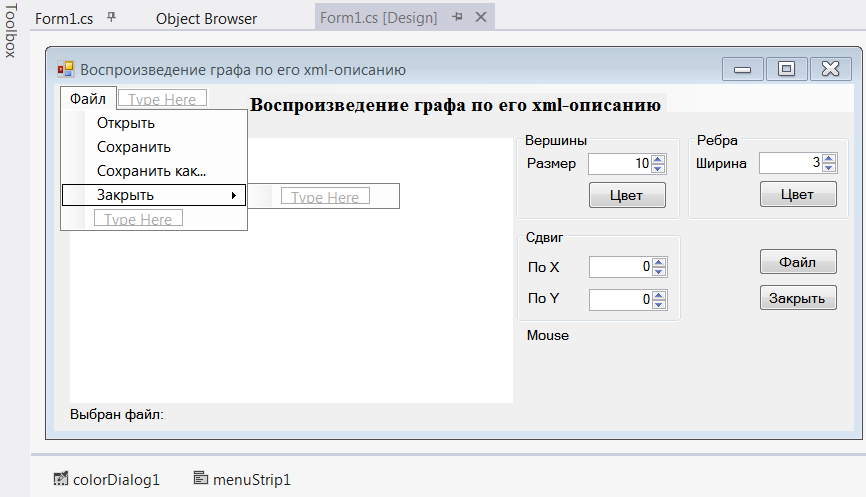Viewport: 866px width, 497px height.
Task: Switch to the Object Browser tab
Action: click(x=206, y=19)
